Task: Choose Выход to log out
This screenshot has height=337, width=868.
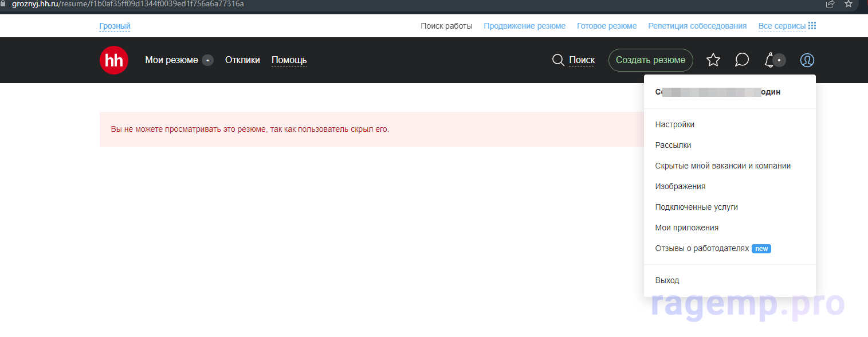Action: click(x=667, y=280)
